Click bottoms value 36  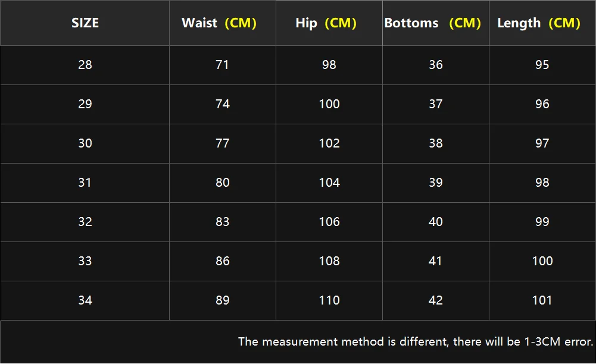(x=436, y=65)
